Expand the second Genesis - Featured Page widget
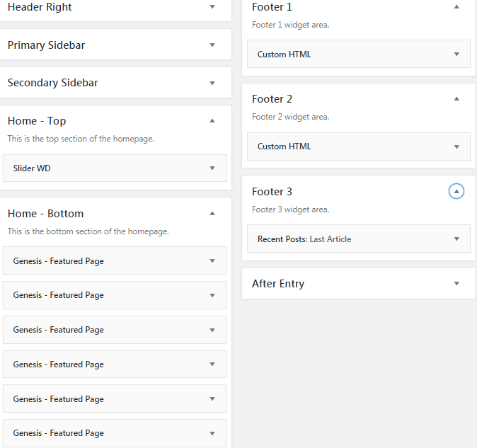 (115, 295)
